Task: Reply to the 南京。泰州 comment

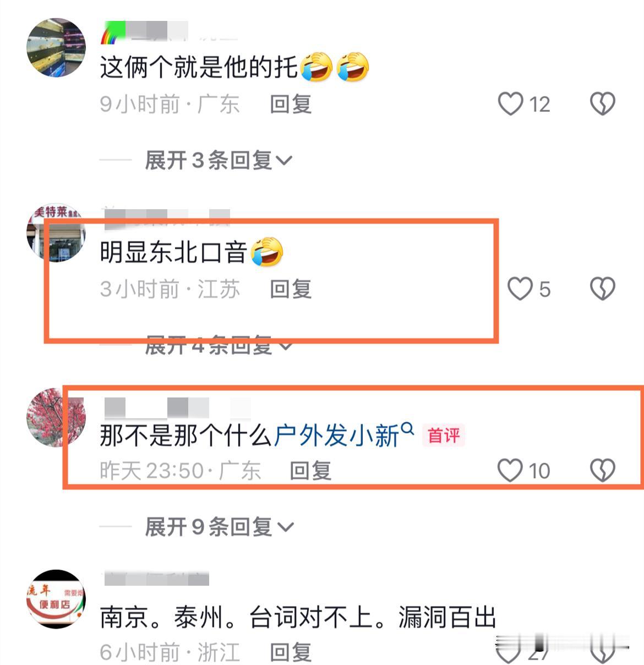Action: 291,652
